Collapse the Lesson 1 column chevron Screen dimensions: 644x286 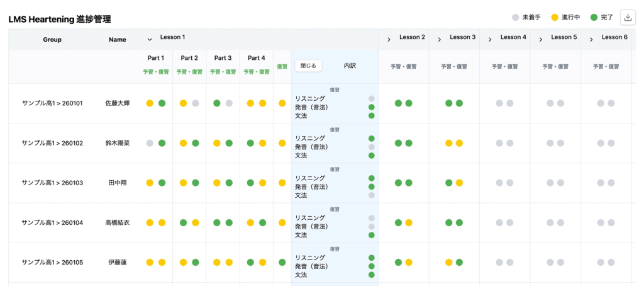150,39
